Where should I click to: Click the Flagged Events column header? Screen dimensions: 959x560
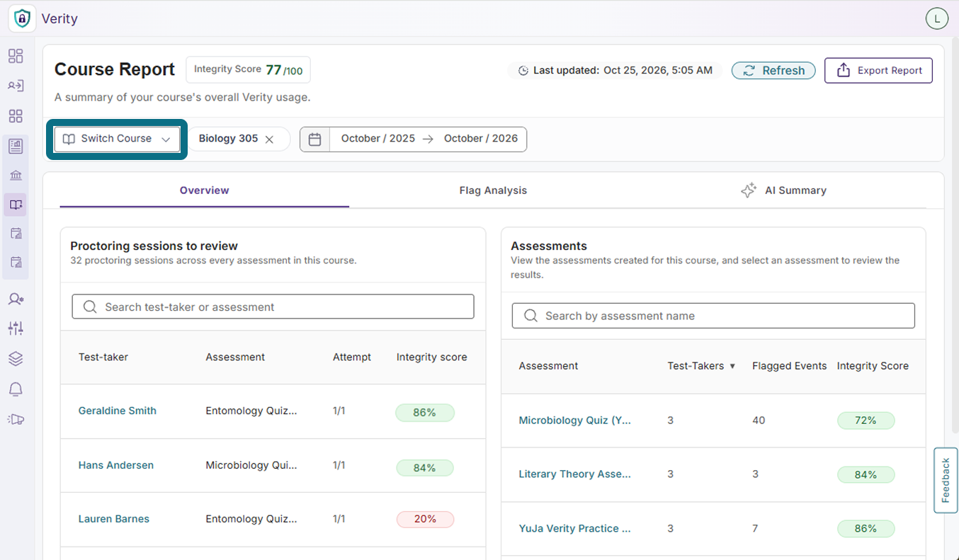[x=790, y=366]
